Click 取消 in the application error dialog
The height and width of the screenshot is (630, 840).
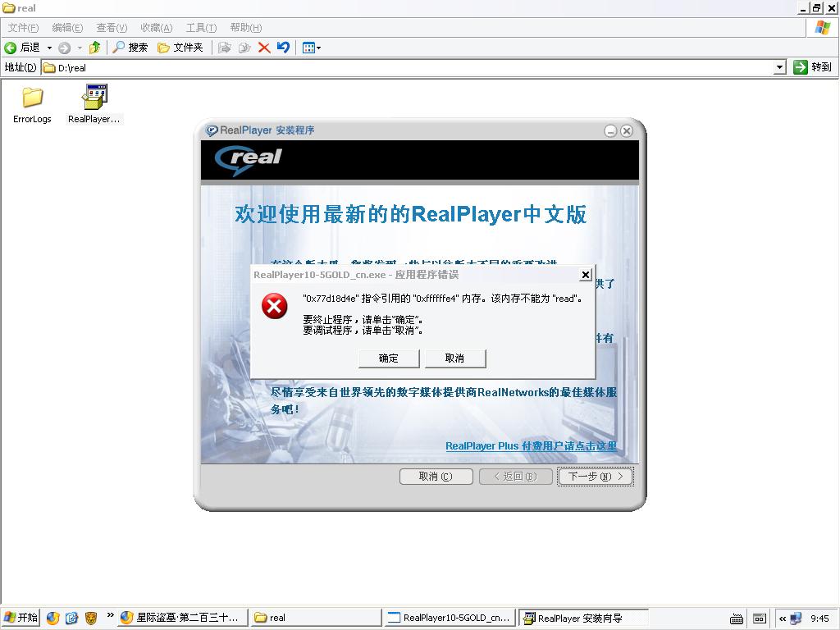coord(454,358)
